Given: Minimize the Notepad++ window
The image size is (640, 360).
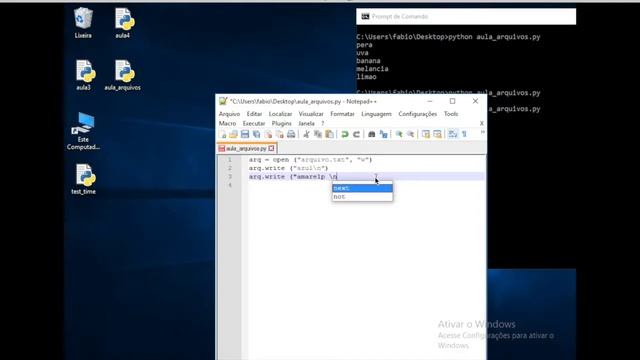Looking at the screenshot, I should coord(429,101).
